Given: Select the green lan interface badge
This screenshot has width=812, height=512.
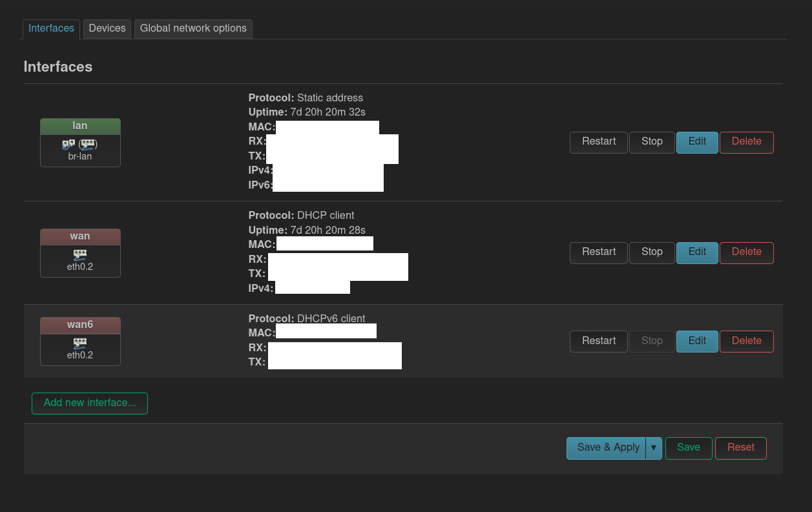Looking at the screenshot, I should (x=80, y=126).
